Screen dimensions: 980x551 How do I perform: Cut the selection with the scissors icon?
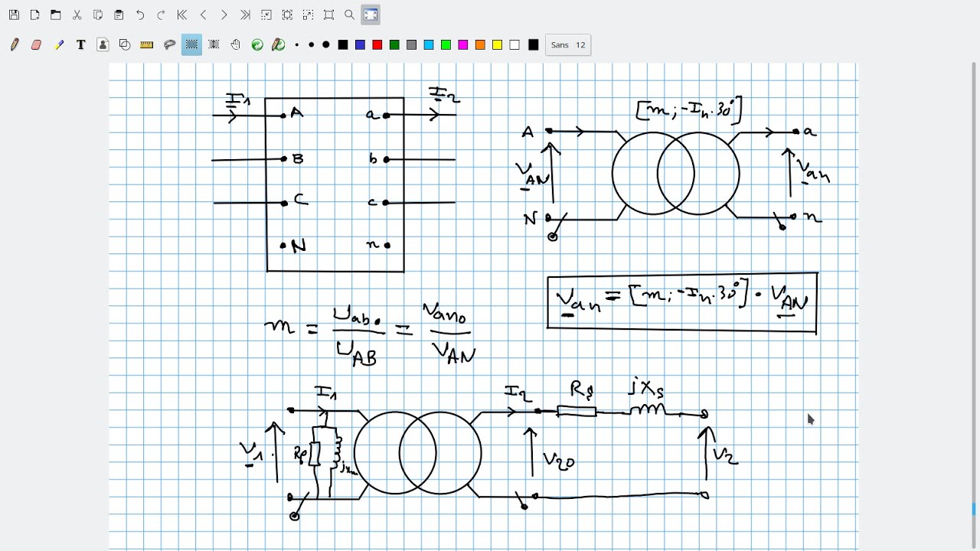pos(77,15)
